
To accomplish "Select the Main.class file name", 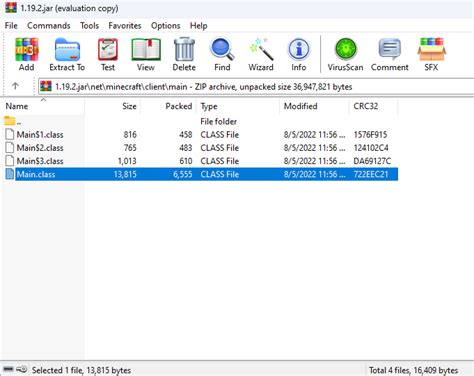I will coord(36,174).
